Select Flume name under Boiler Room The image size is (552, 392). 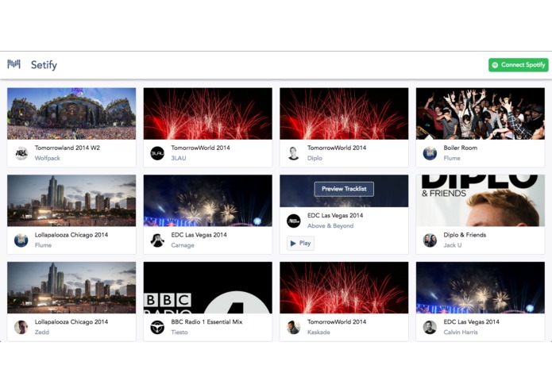(x=452, y=158)
